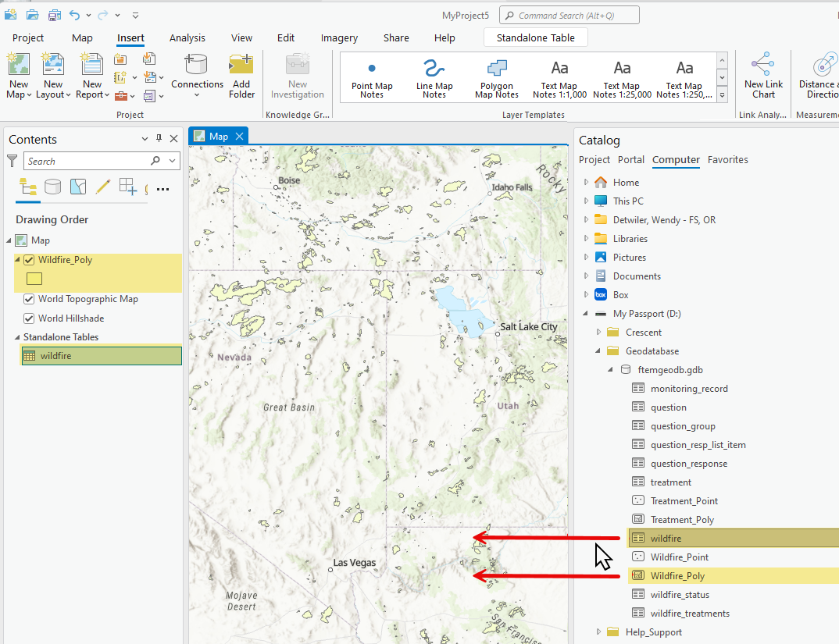Open the Analysis ribbon tab

click(x=187, y=38)
